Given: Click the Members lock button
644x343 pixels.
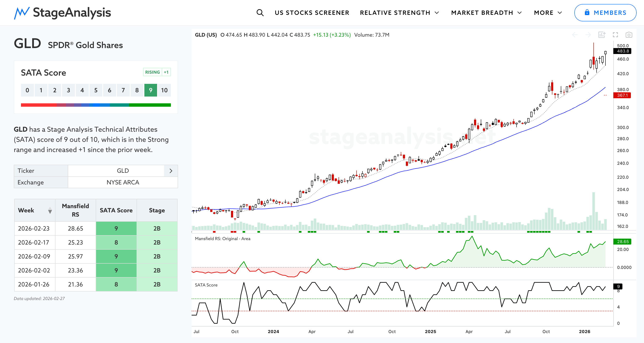Looking at the screenshot, I should [x=605, y=13].
